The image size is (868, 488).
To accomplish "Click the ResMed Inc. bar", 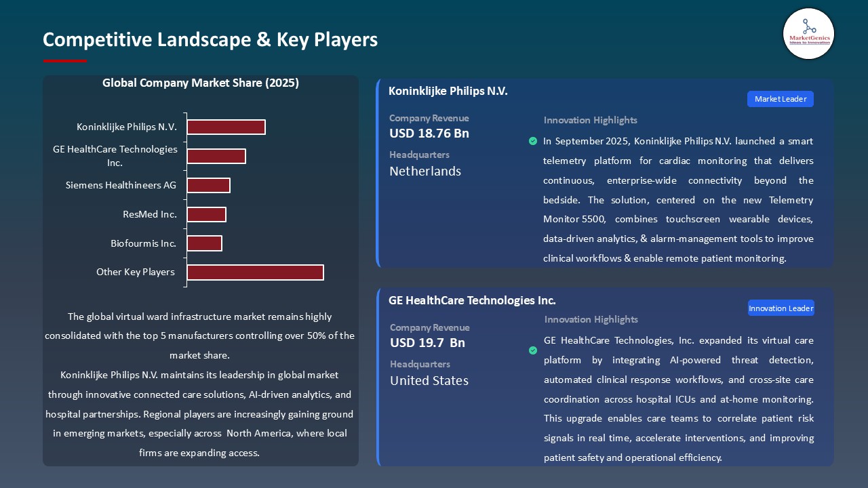I will point(207,214).
